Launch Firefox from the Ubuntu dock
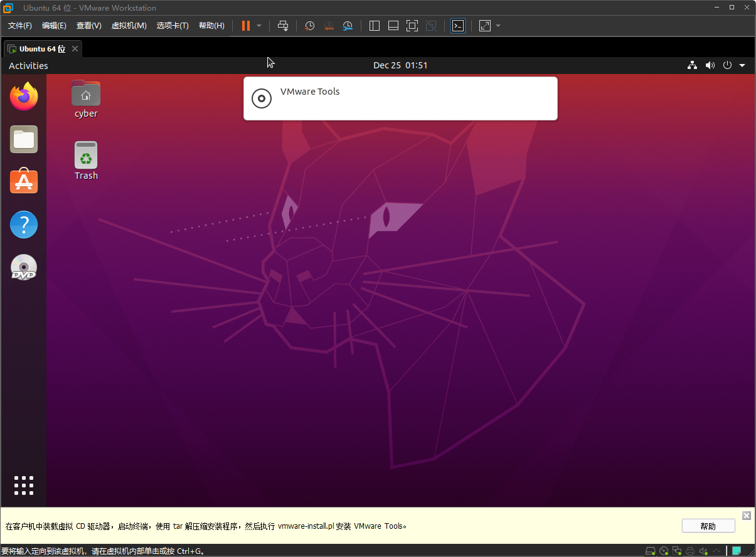This screenshot has width=756, height=557. pos(24,96)
